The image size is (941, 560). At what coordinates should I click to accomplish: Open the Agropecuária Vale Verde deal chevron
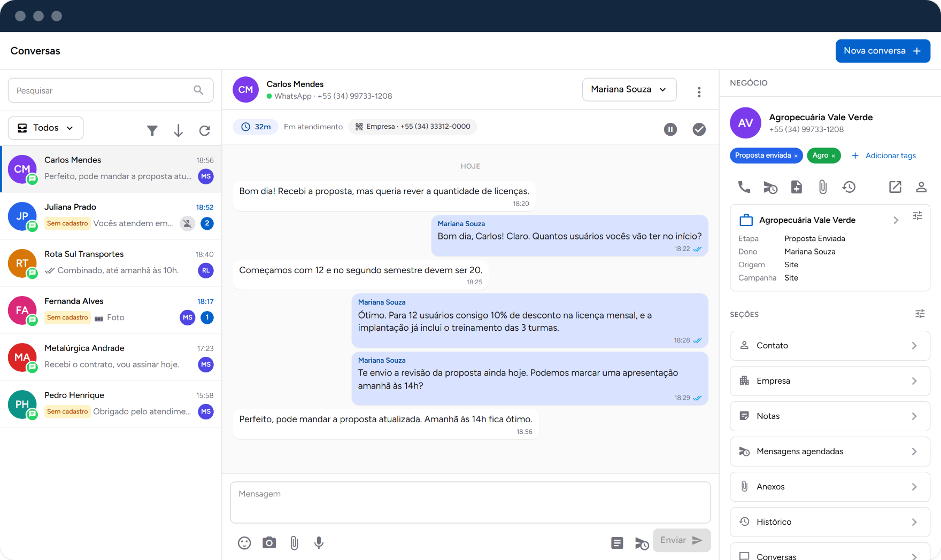[x=896, y=220]
